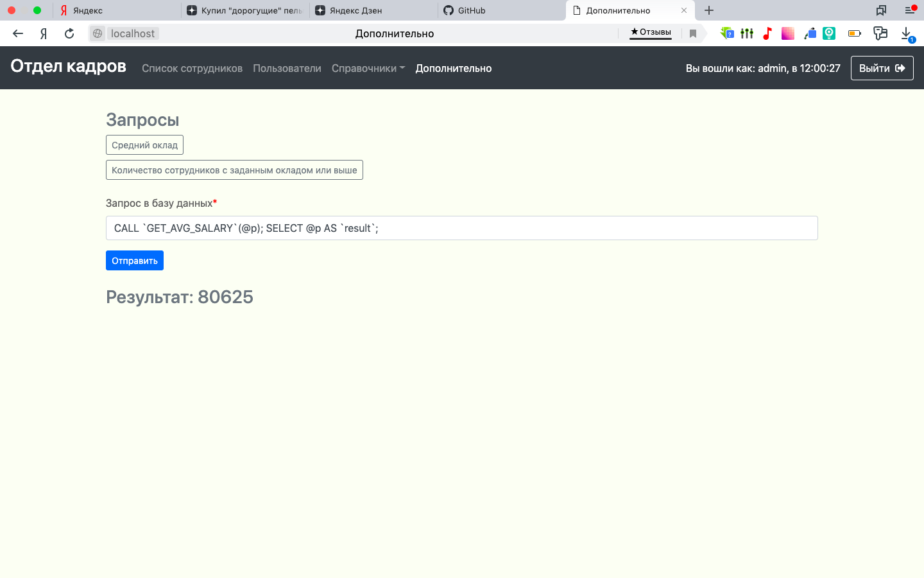Click the globe site info icon
The image size is (924, 578).
click(x=98, y=33)
